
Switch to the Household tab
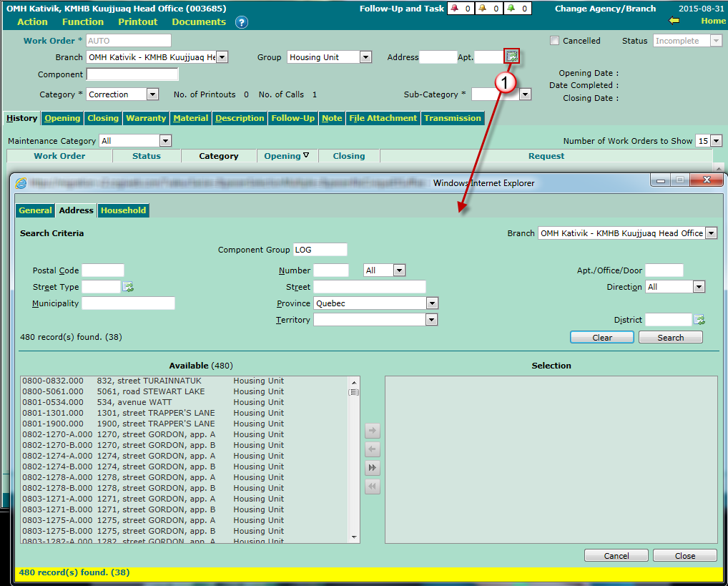coord(123,210)
